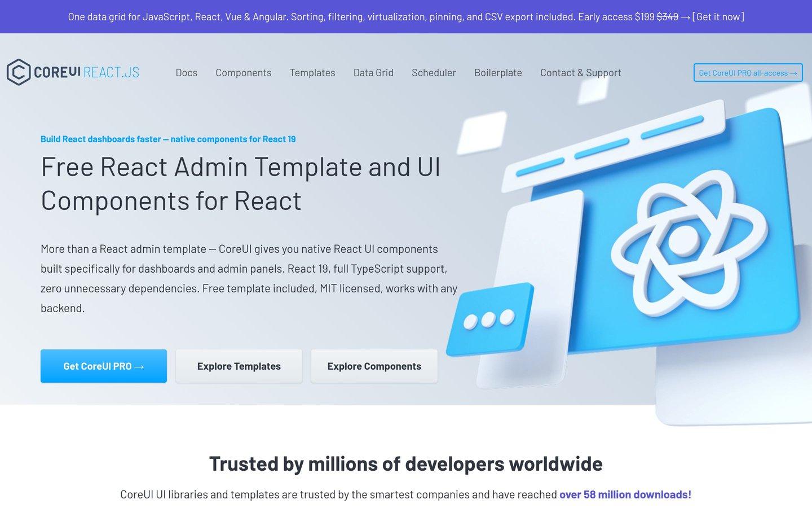Follow the Get it now banner link
This screenshot has height=508, width=812.
tap(718, 17)
